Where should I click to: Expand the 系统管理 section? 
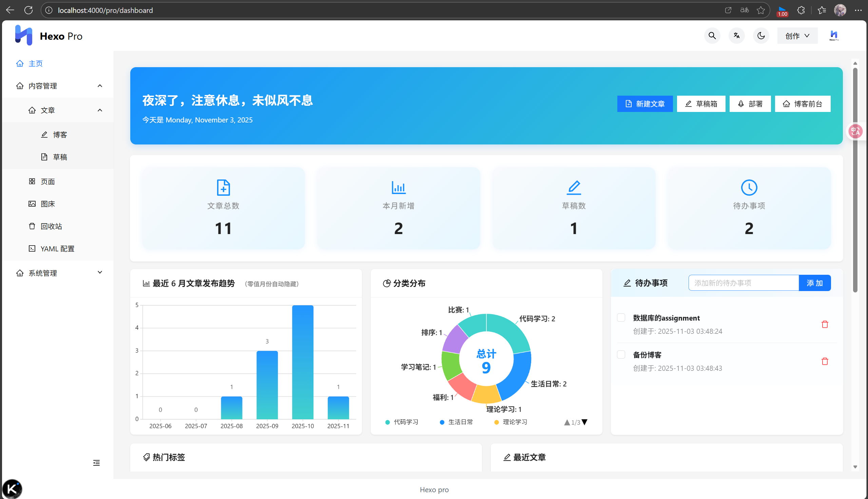pyautogui.click(x=100, y=272)
